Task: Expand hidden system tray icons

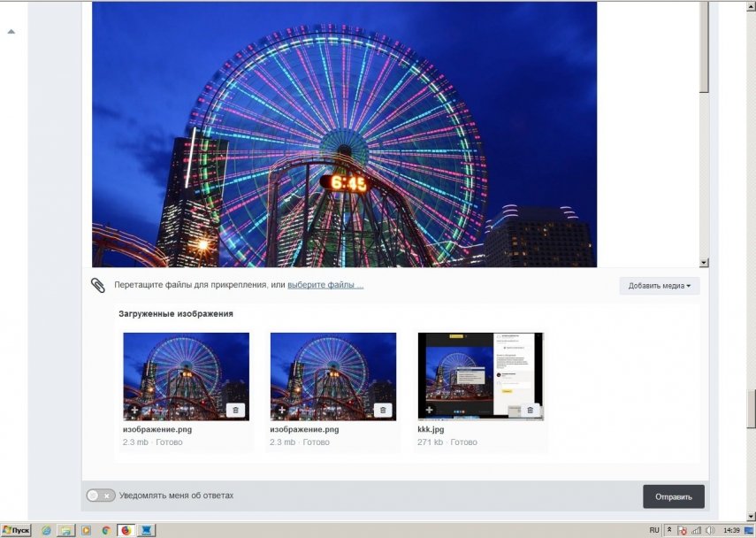Action: [x=669, y=530]
